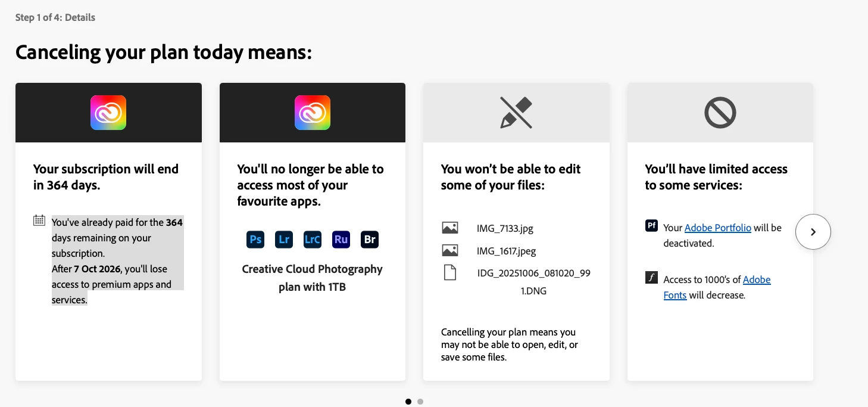The image size is (868, 407).
Task: Click 'Your subscription will end in 364 days' heading
Action: (106, 177)
